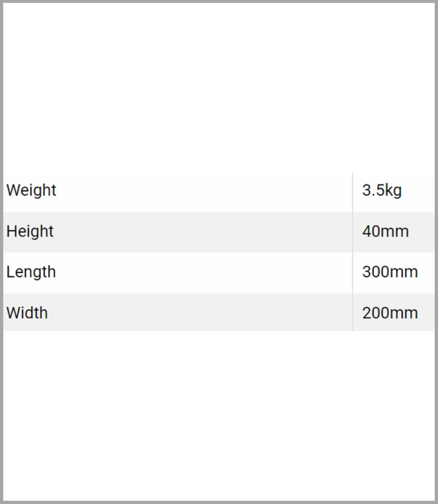The height and width of the screenshot is (504, 438).
Task: Click empty space in the Weight row's label cell
Action: point(202,192)
